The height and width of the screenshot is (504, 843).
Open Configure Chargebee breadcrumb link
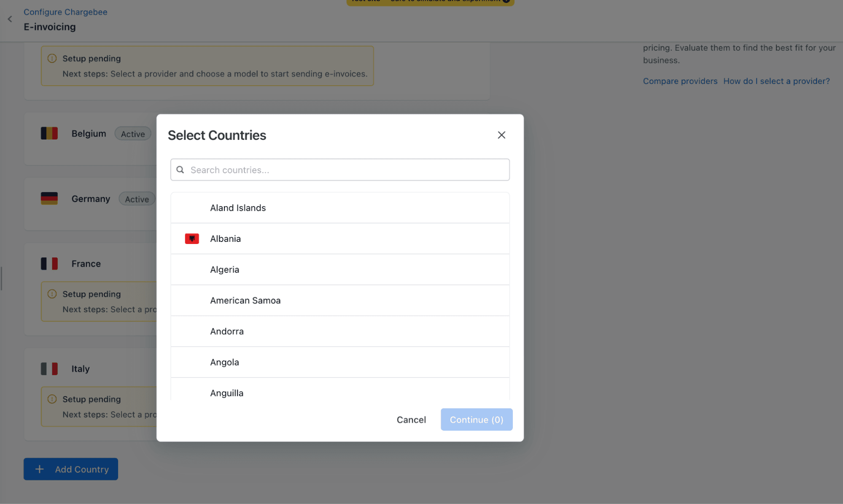click(65, 12)
